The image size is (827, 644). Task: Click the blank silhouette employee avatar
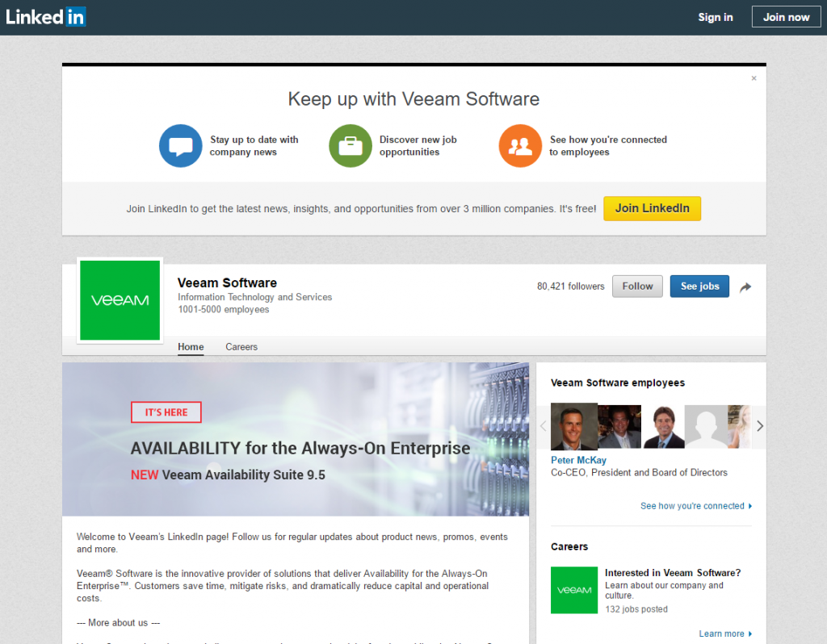pos(706,426)
